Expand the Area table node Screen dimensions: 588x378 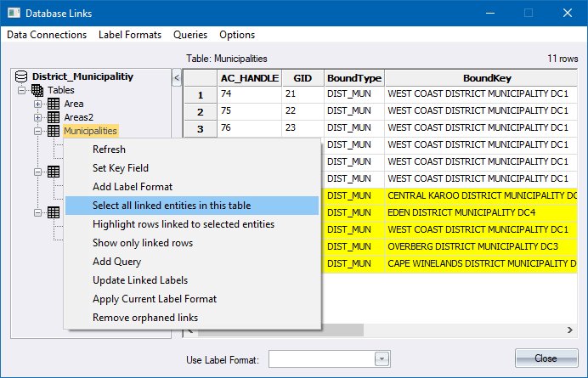click(38, 104)
